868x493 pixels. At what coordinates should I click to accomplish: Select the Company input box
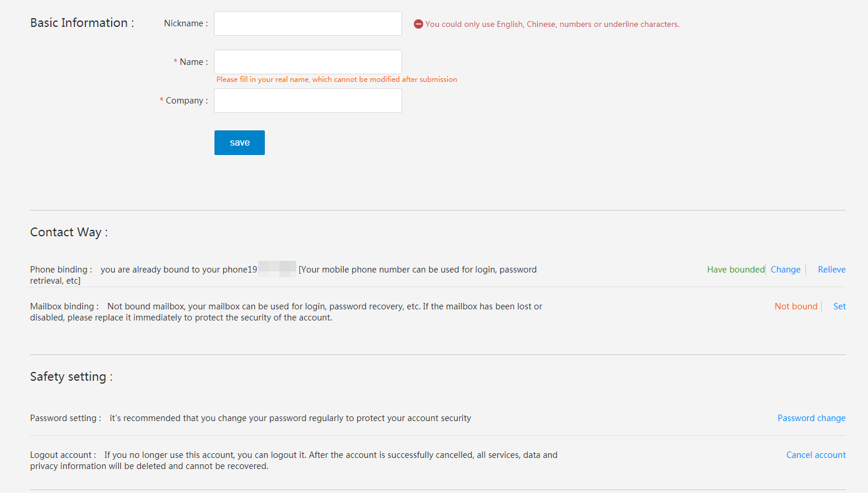[308, 101]
